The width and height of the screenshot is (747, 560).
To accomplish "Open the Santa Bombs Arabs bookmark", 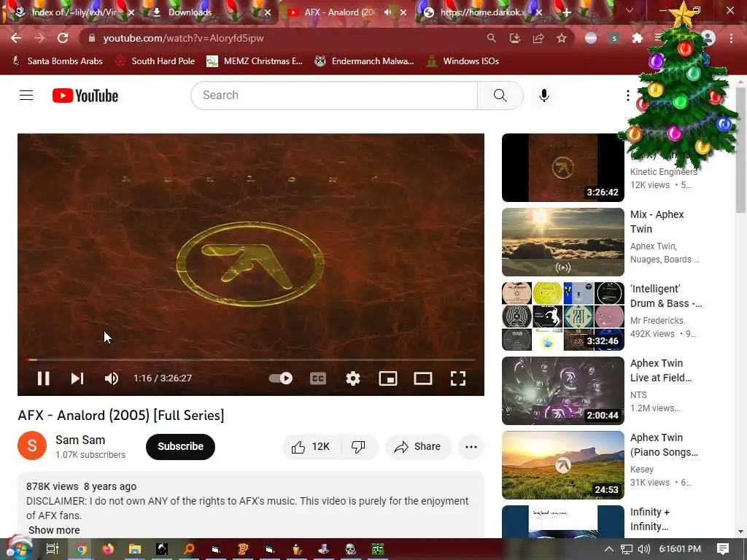I will 57,61.
